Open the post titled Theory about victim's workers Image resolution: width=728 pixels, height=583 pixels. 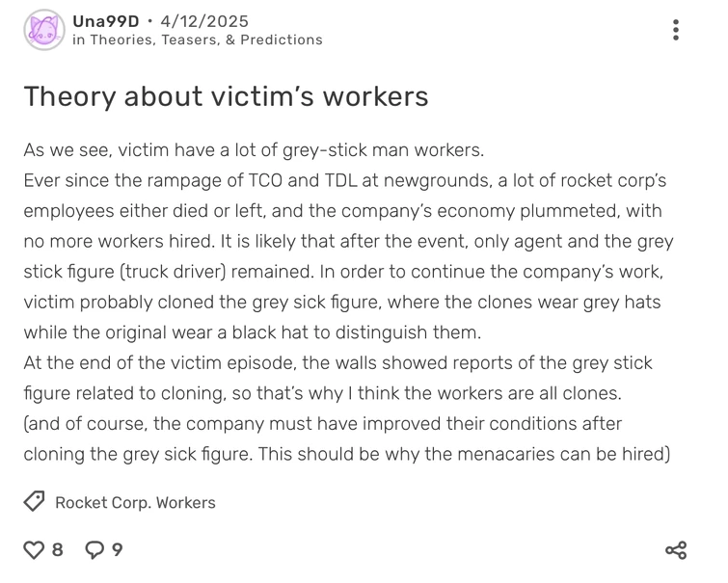pos(226,96)
